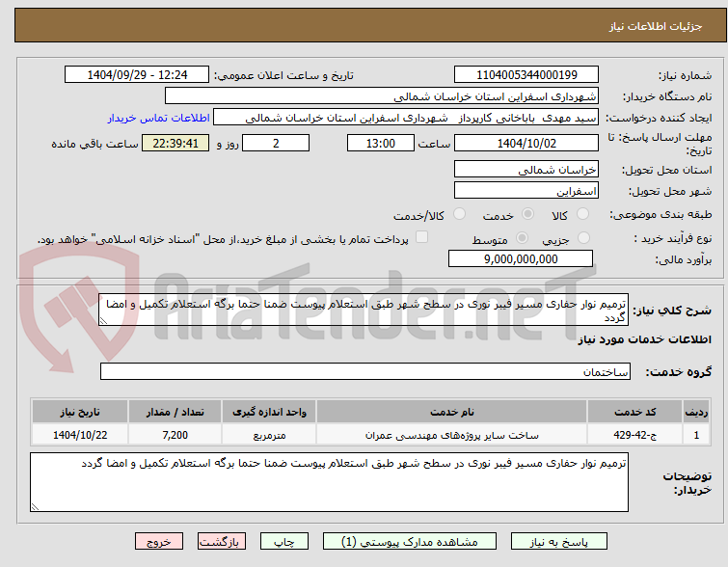Click the خروج exit button

pyautogui.click(x=159, y=542)
